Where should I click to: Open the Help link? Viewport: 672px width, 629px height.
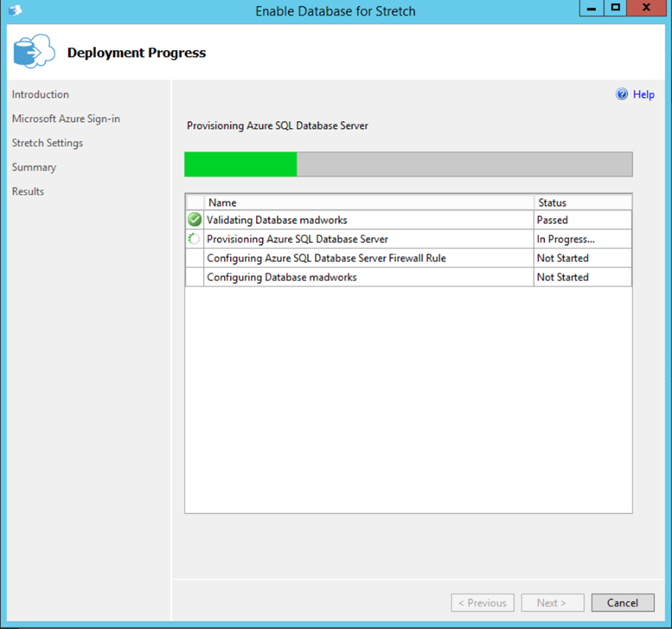pyautogui.click(x=643, y=94)
